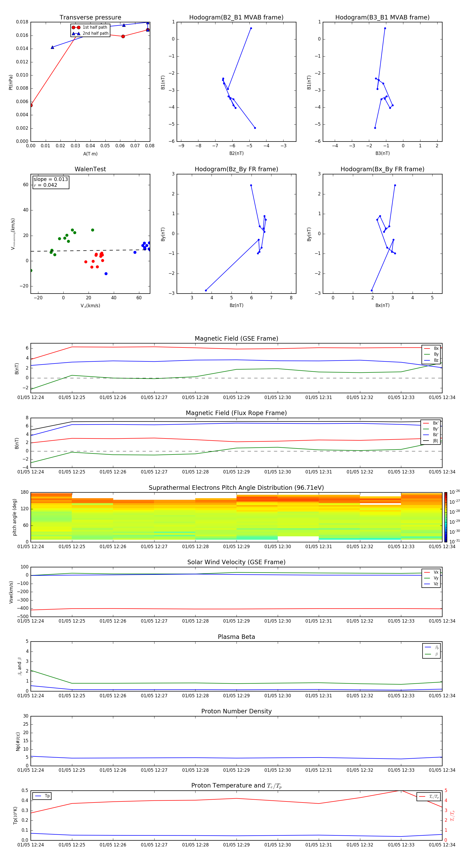The image size is (473, 868).
Task: Click the Suprathermal Electrons Pitch Angle Distribution title
Action: 236,488
